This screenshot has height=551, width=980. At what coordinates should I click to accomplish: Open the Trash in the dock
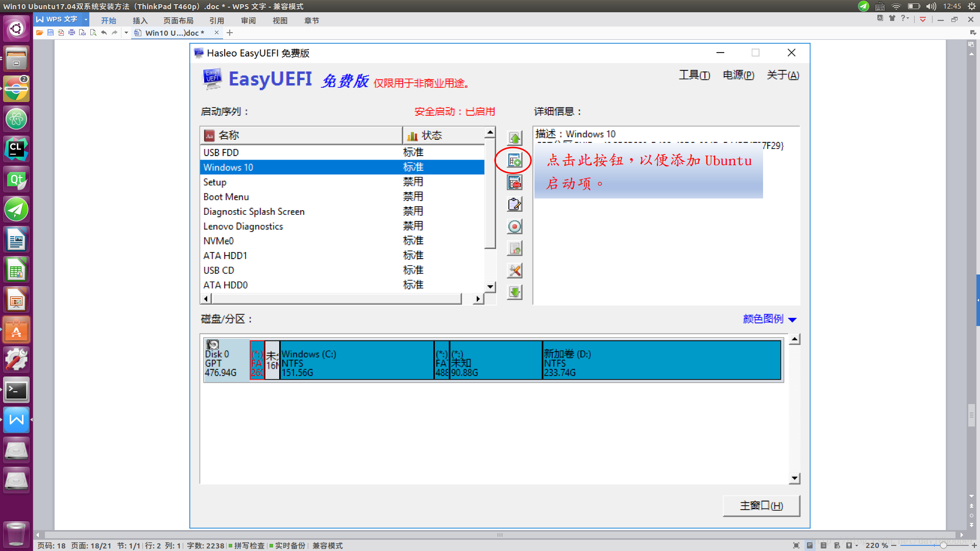click(16, 534)
